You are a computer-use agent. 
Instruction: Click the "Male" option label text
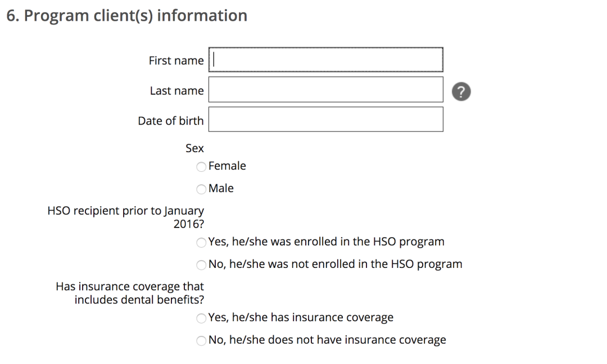[x=221, y=188]
